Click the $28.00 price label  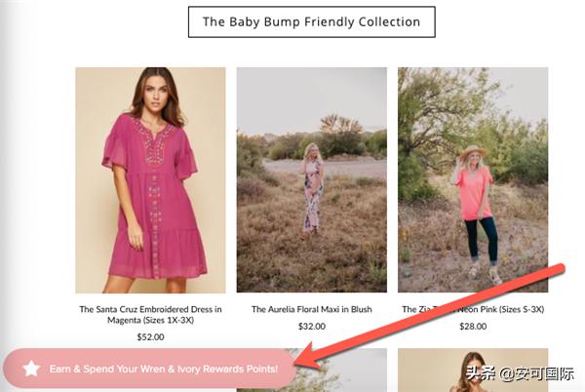click(473, 326)
